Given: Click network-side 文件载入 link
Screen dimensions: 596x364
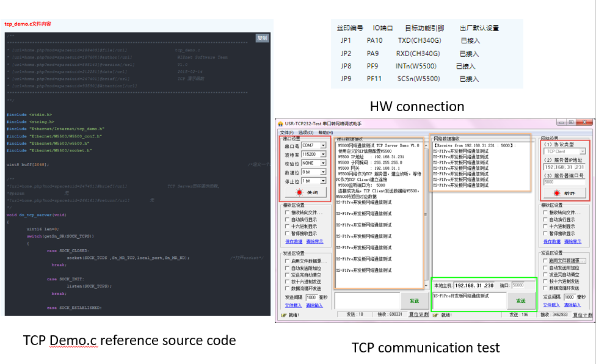Looking at the screenshot, I should (551, 305).
